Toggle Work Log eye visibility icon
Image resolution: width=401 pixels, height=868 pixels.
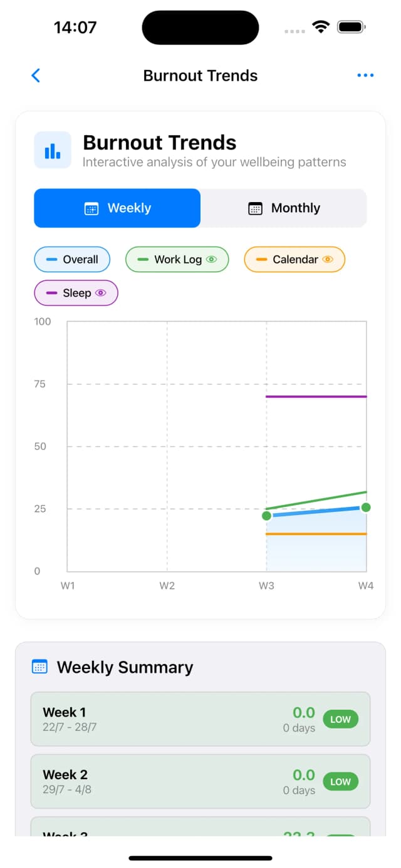[x=212, y=260]
